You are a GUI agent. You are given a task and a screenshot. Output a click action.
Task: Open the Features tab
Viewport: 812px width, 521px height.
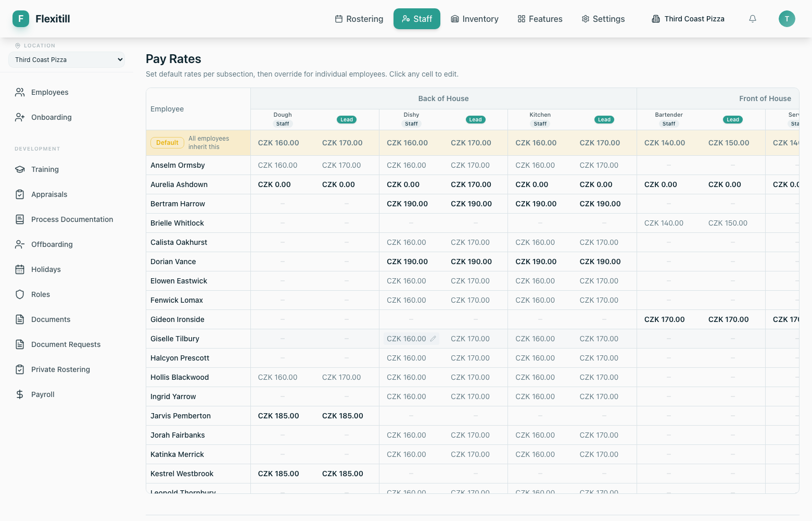[x=540, y=19]
